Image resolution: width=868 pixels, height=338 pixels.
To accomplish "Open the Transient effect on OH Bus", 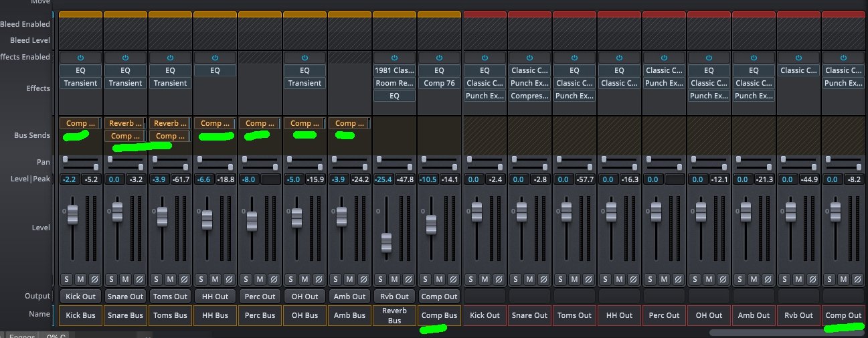I will (x=305, y=83).
